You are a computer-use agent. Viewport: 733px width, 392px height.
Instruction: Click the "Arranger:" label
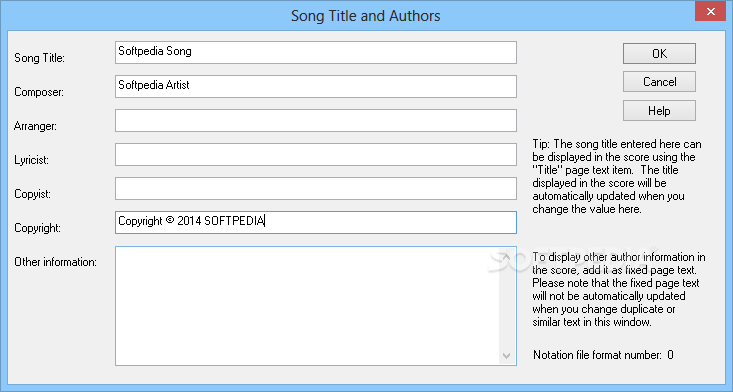(36, 126)
